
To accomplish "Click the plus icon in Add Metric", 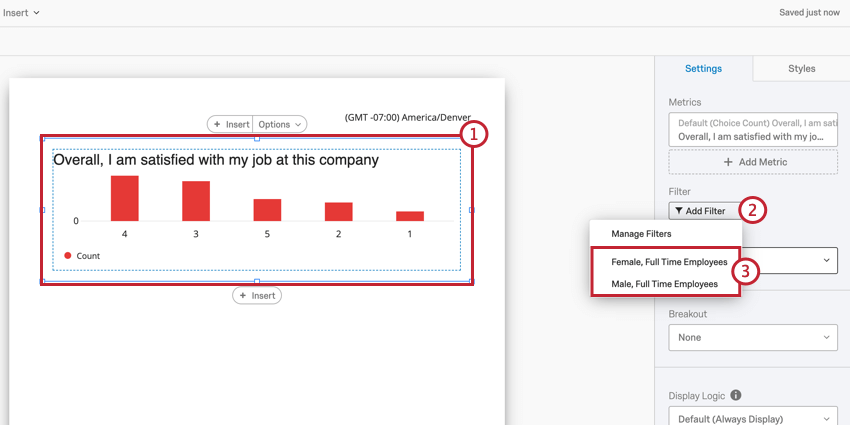I will pos(729,162).
